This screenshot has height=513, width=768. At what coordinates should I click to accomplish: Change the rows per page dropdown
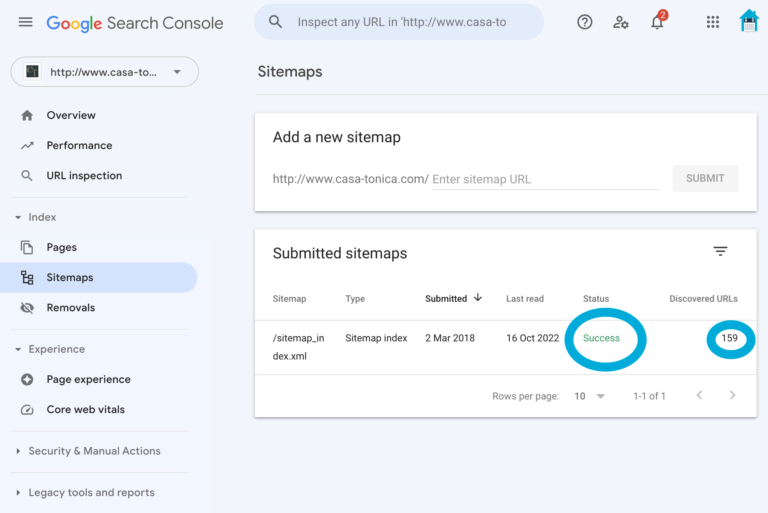tap(590, 396)
